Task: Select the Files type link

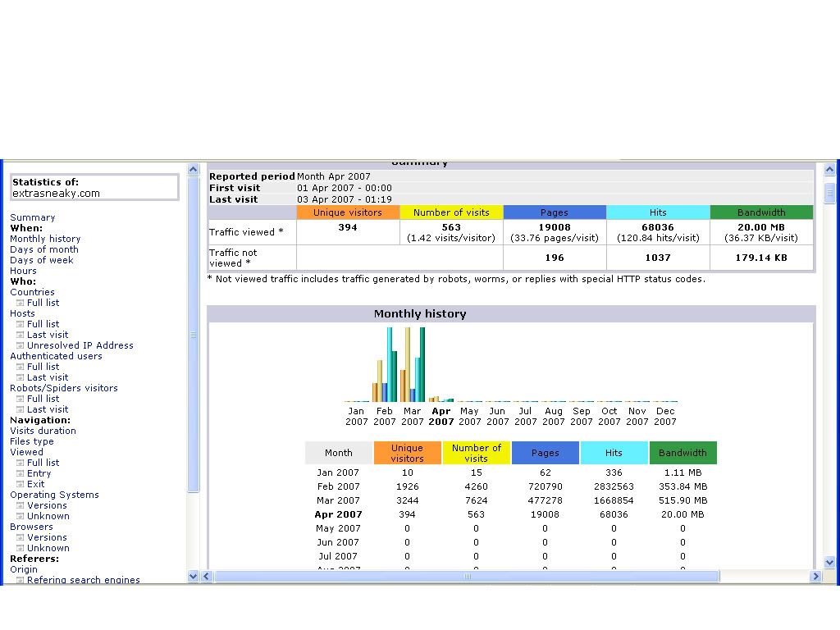Action: click(32, 441)
